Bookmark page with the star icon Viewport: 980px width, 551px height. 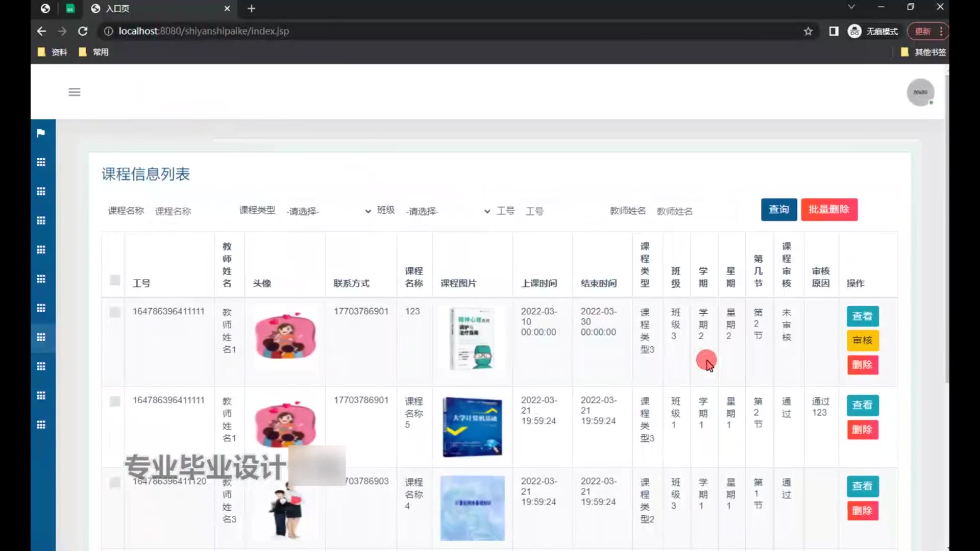pyautogui.click(x=808, y=31)
